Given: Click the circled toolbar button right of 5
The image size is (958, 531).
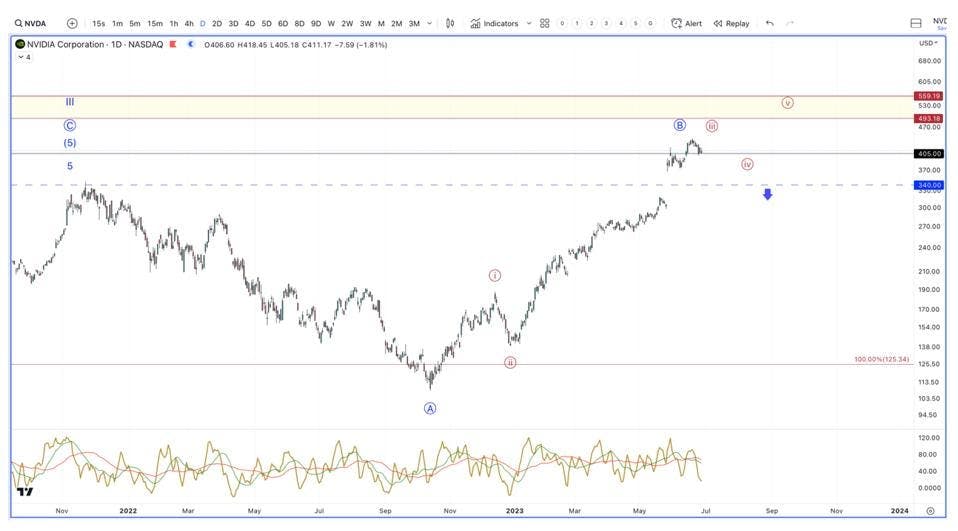Looking at the screenshot, I should [650, 23].
